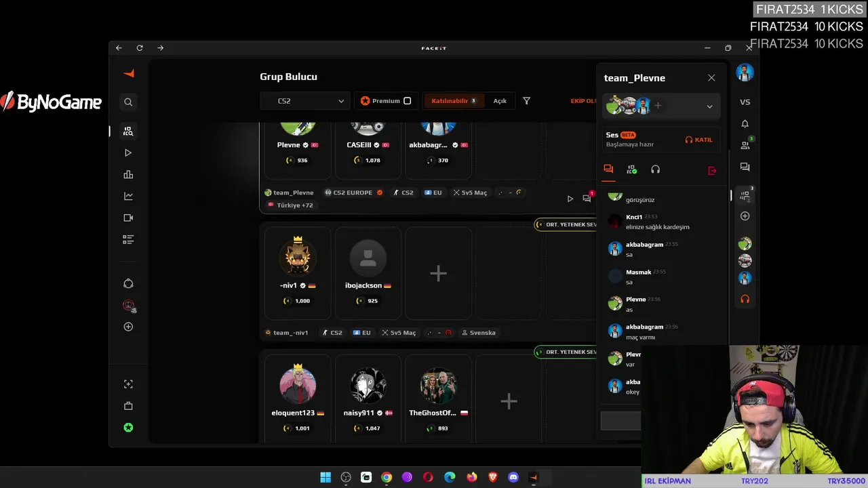Image resolution: width=868 pixels, height=488 pixels.
Task: Open the Grup Bulucu party finder sidebar icon
Action: click(128, 131)
